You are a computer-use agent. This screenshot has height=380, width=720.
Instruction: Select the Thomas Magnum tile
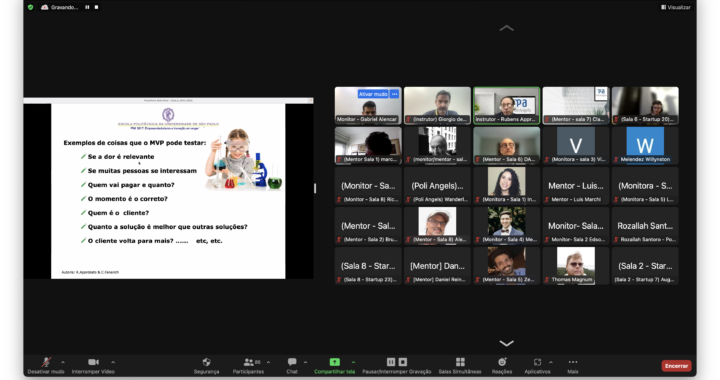(576, 266)
